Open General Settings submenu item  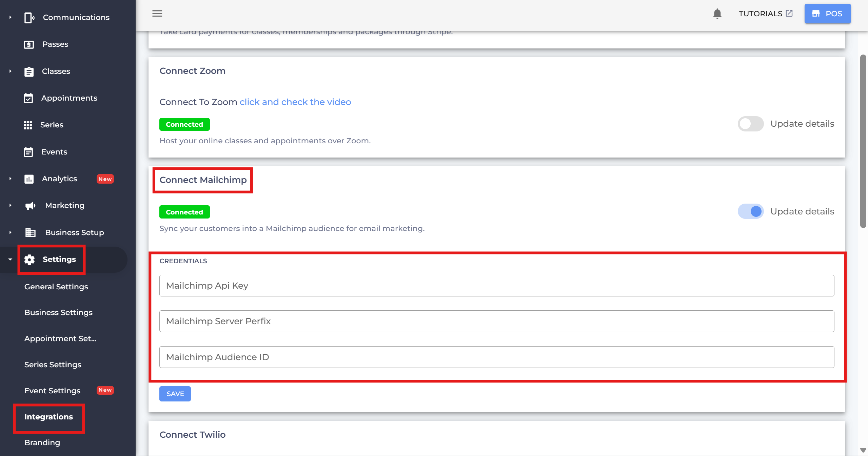click(x=56, y=287)
